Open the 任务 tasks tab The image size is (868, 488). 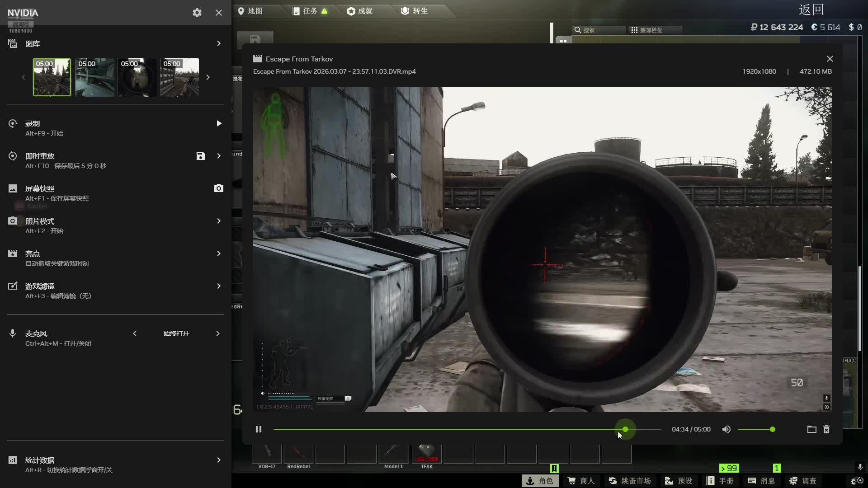pyautogui.click(x=310, y=11)
